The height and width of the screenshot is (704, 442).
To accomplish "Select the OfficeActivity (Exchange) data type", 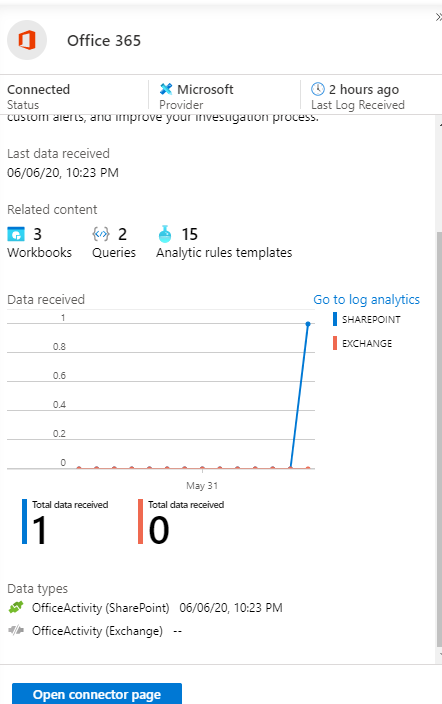I will coord(97,630).
